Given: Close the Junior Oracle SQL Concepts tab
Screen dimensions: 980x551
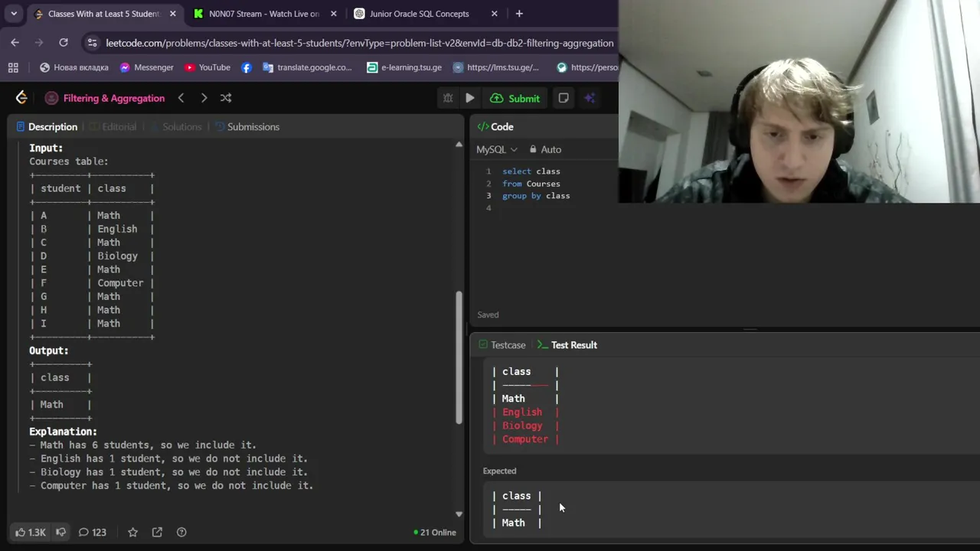Looking at the screenshot, I should [x=494, y=14].
